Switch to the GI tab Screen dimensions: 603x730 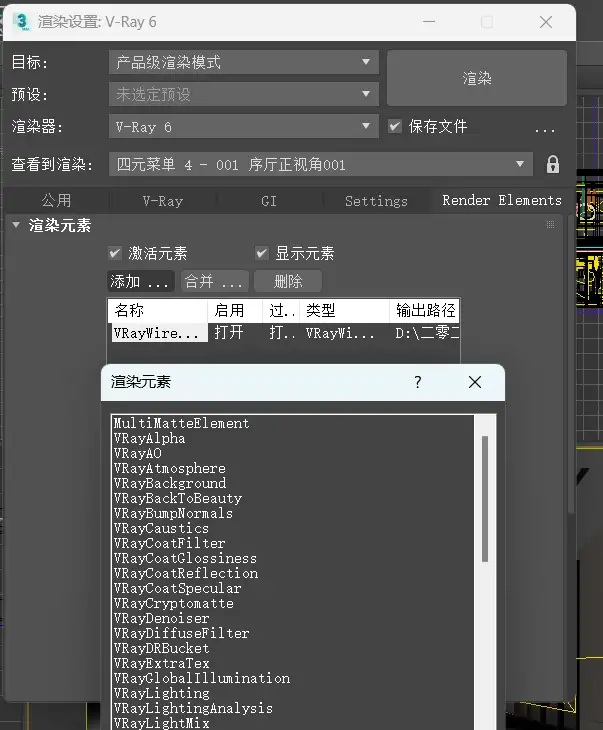pyautogui.click(x=269, y=201)
